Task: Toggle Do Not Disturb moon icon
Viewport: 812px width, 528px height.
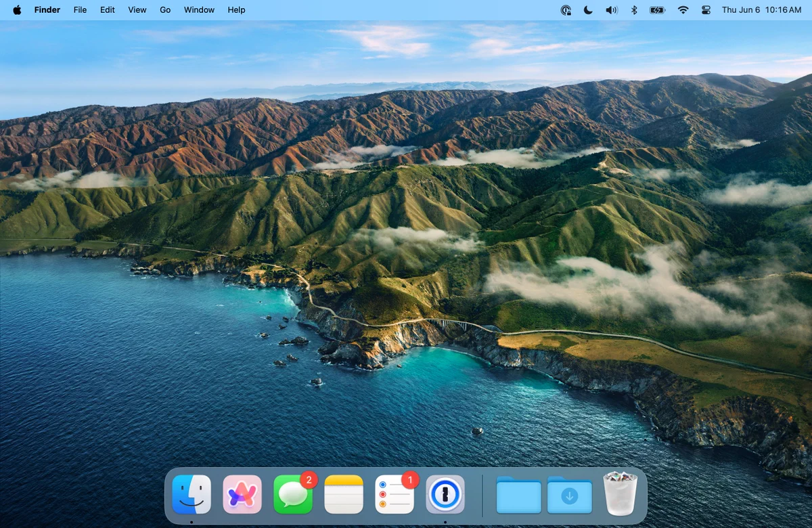Action: click(x=588, y=10)
